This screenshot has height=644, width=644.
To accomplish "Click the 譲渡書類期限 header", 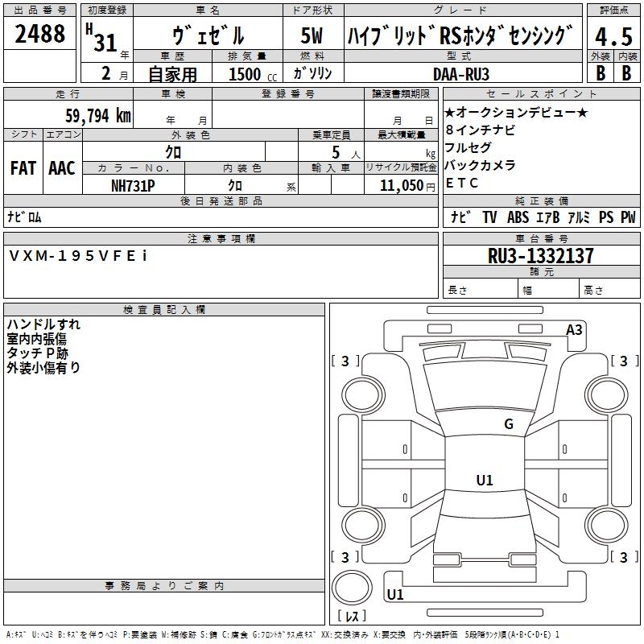I will (x=401, y=93).
